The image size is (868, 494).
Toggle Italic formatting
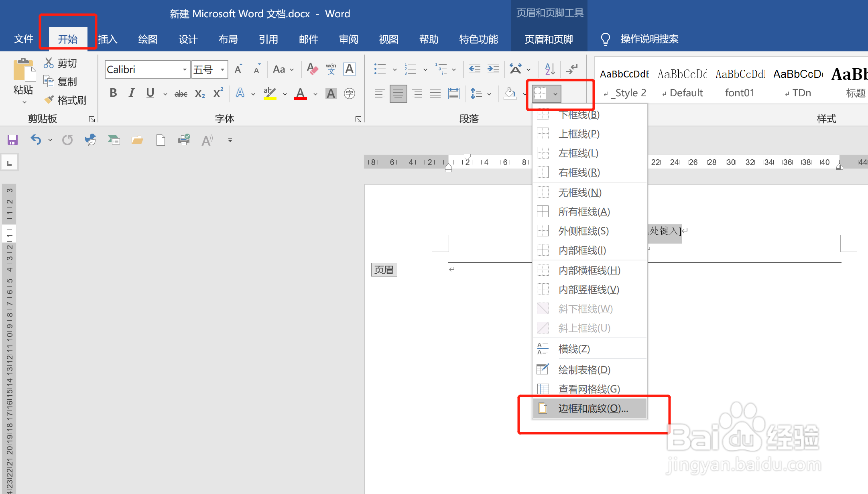[132, 93]
